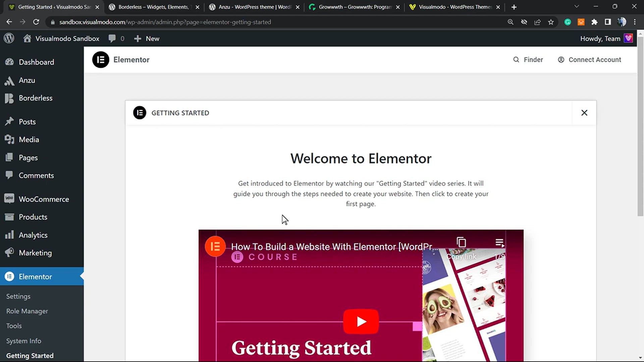Click the user avatar in admin bar
Screen dimensions: 644x362
click(629, 38)
